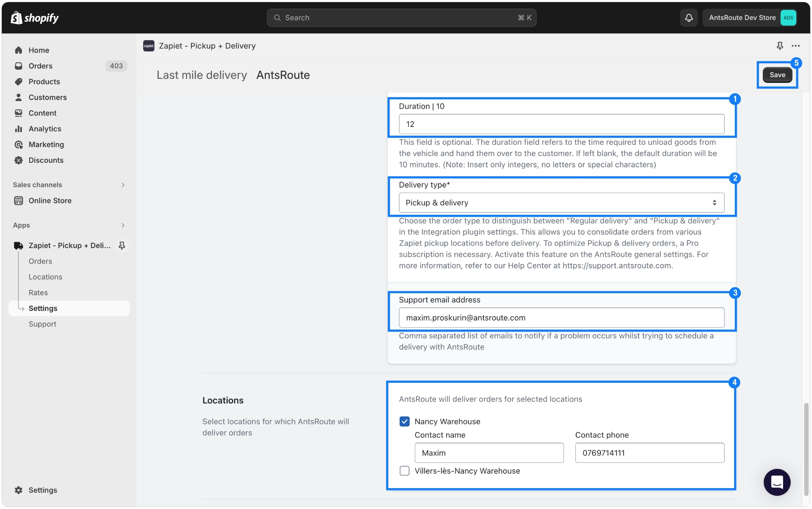The image size is (812, 509).
Task: Select Zapiet Settings sub-item
Action: [x=69, y=308]
